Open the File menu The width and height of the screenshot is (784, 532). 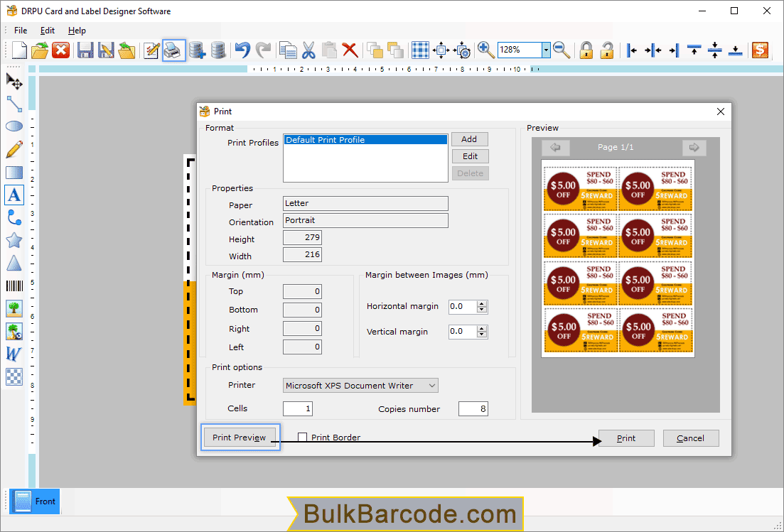coord(21,31)
